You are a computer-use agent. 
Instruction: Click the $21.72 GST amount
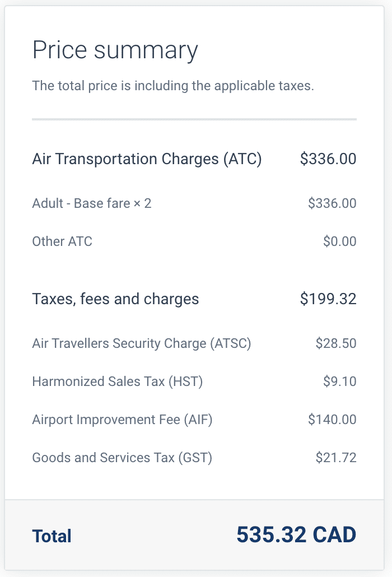pos(336,458)
